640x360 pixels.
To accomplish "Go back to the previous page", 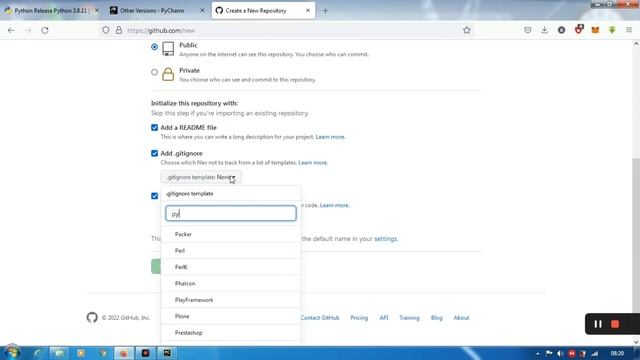I will pyautogui.click(x=11, y=30).
